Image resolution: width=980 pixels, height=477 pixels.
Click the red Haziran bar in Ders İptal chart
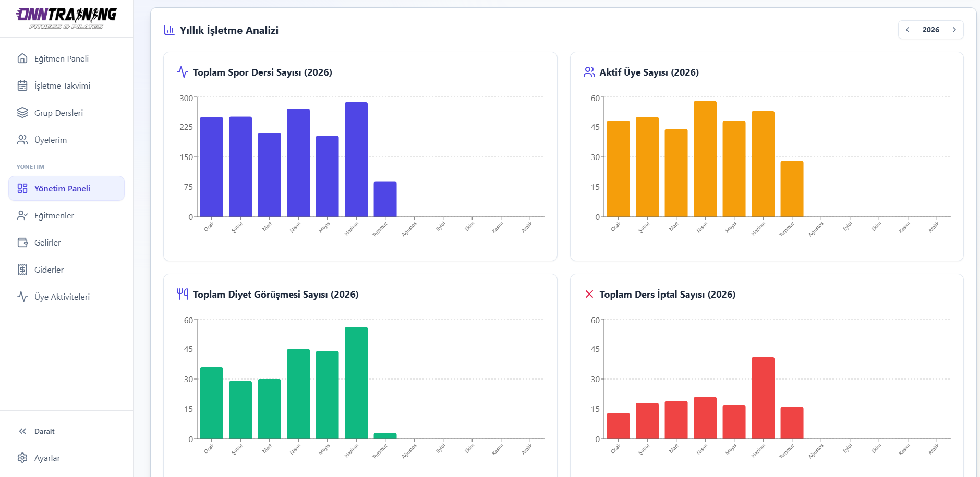(x=763, y=398)
